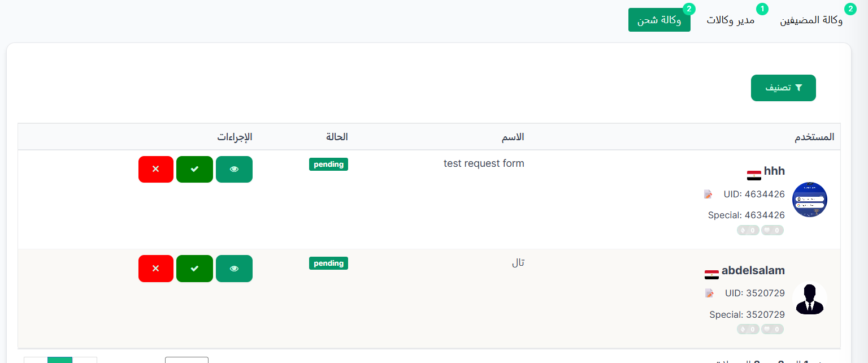The image size is (868, 363).
Task: View hhh's request with the eye icon
Action: click(234, 170)
